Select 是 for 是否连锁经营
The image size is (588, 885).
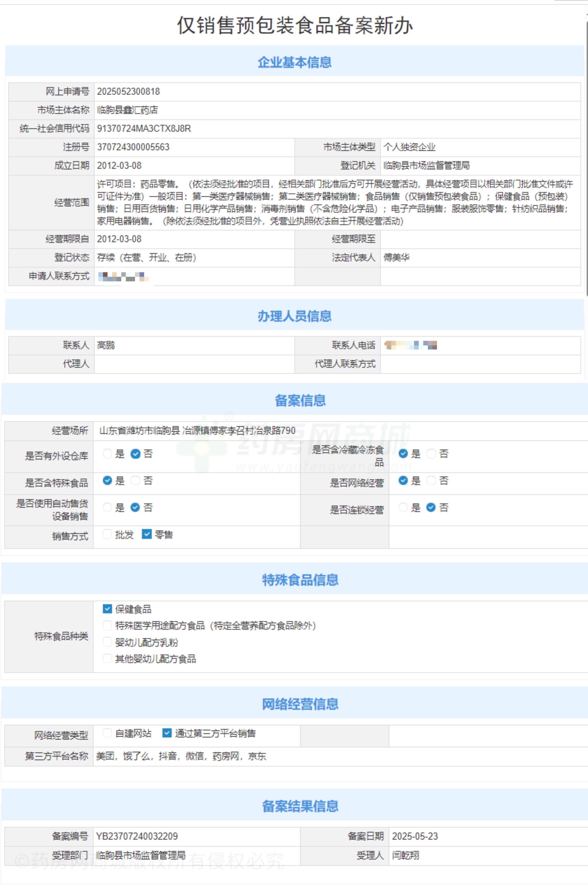click(x=403, y=507)
